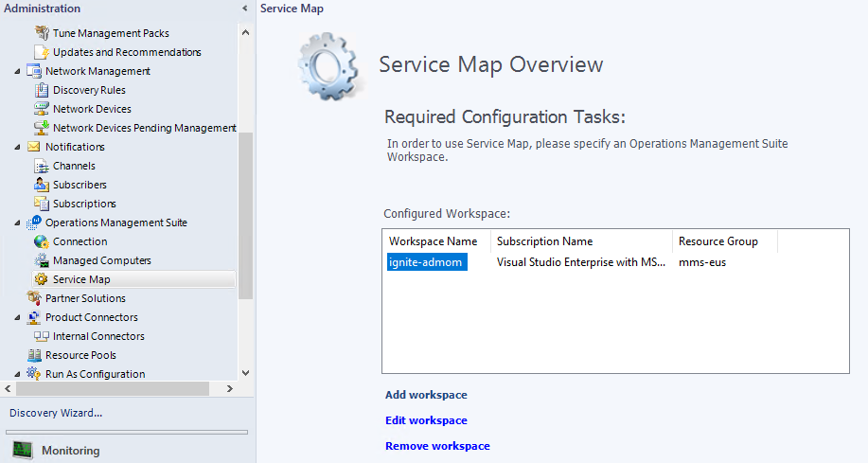Click the Product Connectors icon
Screen dimensions: 868x463
pos(34,317)
